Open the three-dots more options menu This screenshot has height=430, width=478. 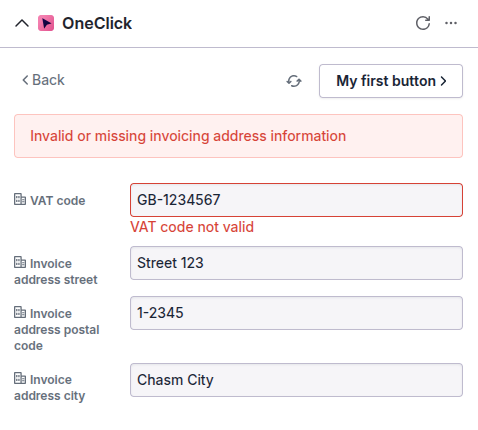(451, 23)
